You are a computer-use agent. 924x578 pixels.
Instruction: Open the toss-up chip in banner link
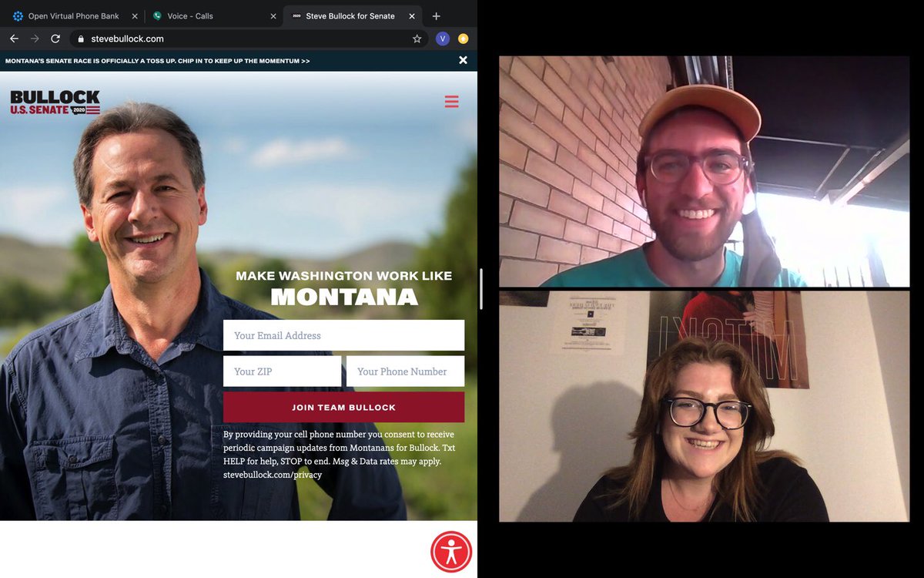pos(157,61)
